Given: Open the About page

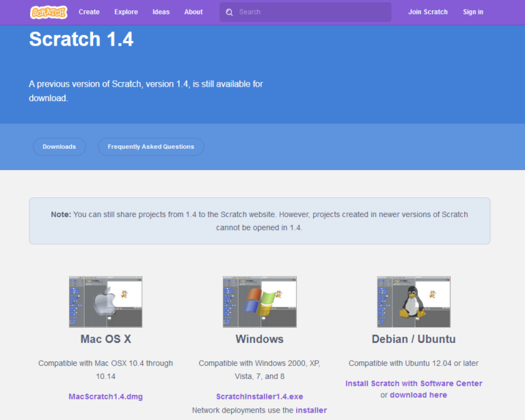Looking at the screenshot, I should pyautogui.click(x=193, y=12).
